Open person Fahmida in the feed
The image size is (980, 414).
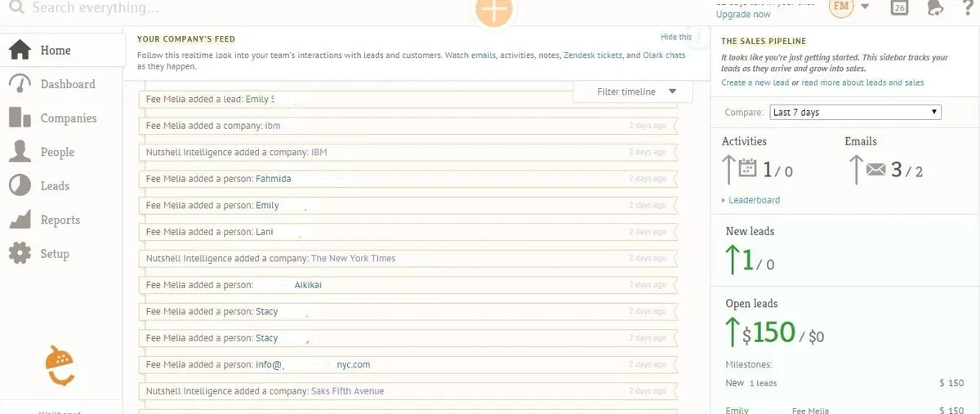[x=273, y=179]
